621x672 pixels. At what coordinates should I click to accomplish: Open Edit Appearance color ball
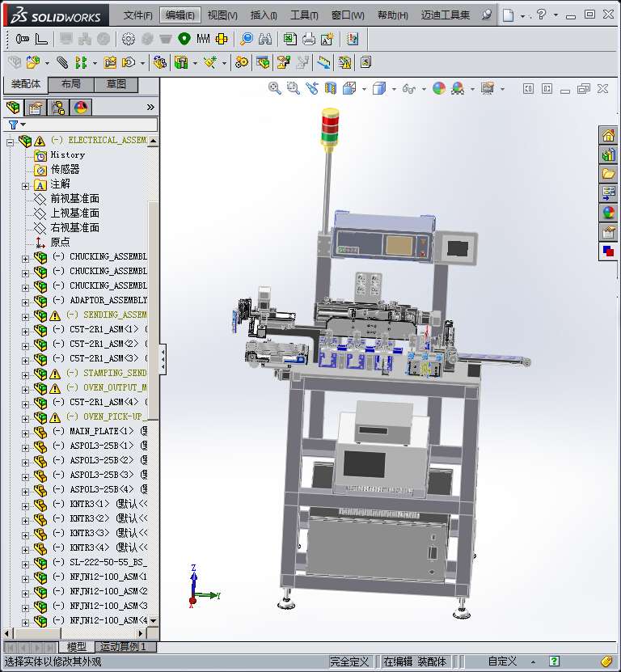tap(439, 88)
